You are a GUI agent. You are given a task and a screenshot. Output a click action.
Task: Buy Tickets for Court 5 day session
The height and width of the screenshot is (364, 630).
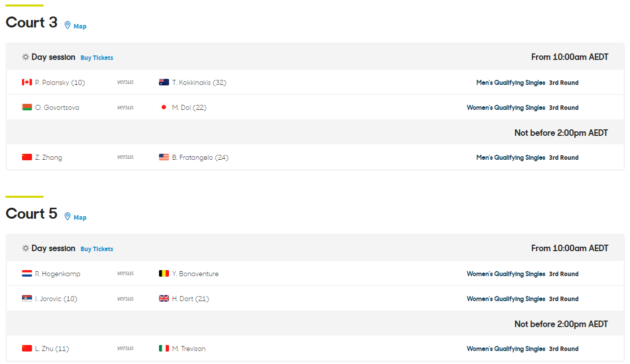pos(97,249)
